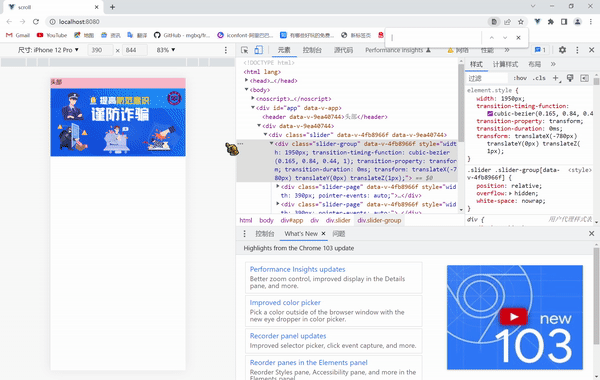Collapse the body element node
The height and width of the screenshot is (380, 600).
coord(246,90)
